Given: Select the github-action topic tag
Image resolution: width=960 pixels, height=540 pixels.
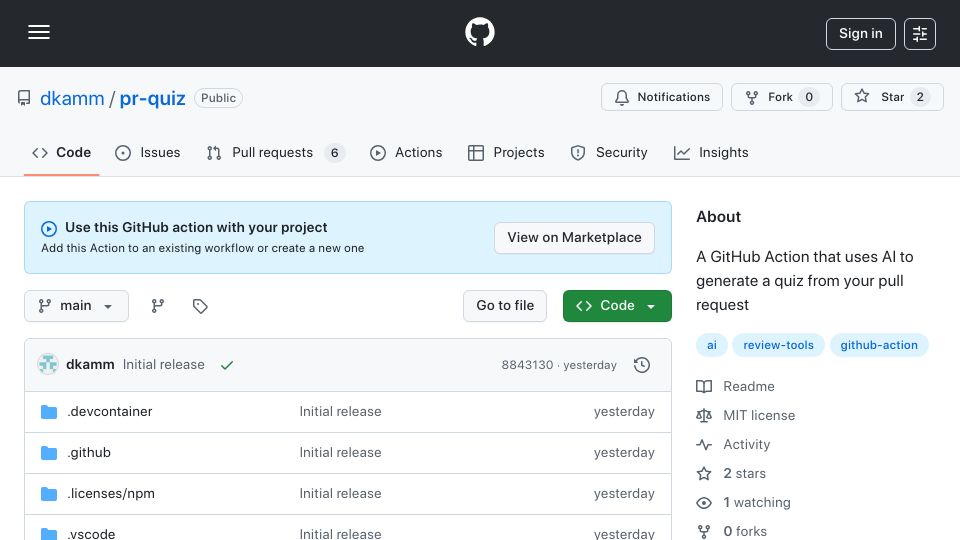Looking at the screenshot, I should click(x=879, y=345).
